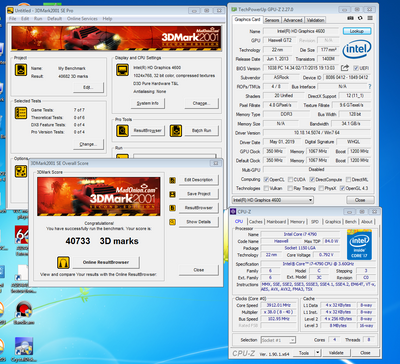
Task: Switch to the SPD tab in CPU-Z
Action: [x=315, y=222]
